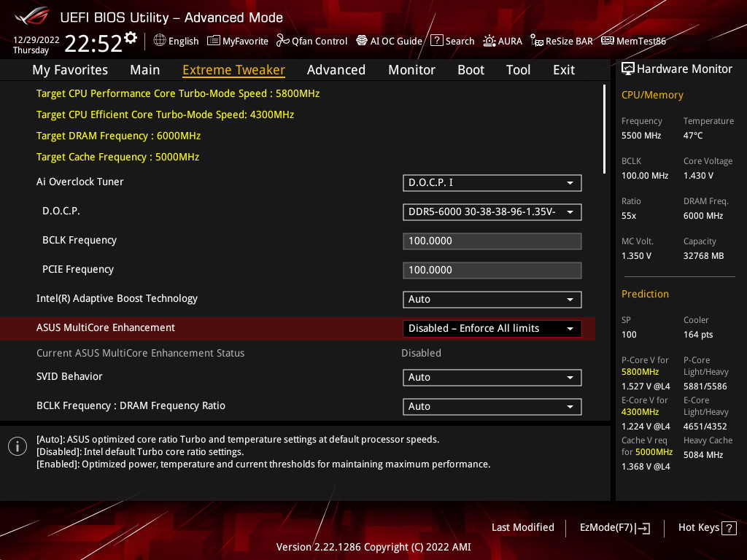Click the BIOS version copyright text
This screenshot has width=747, height=560.
click(x=373, y=547)
